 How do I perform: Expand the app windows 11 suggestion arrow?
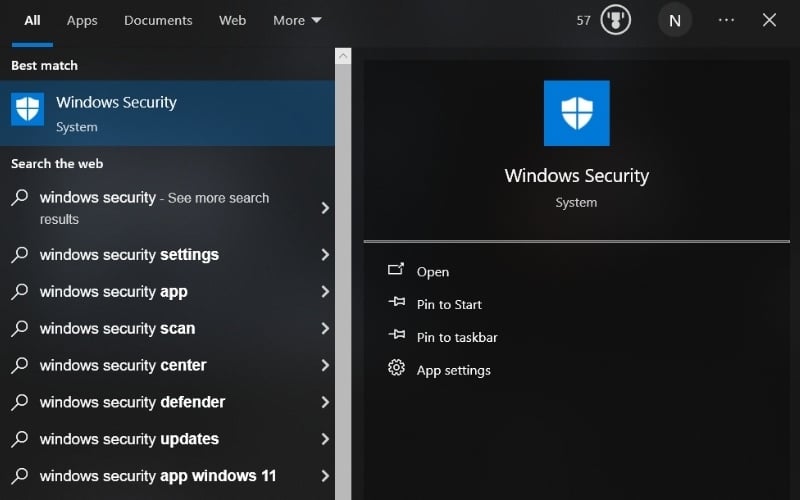(325, 476)
